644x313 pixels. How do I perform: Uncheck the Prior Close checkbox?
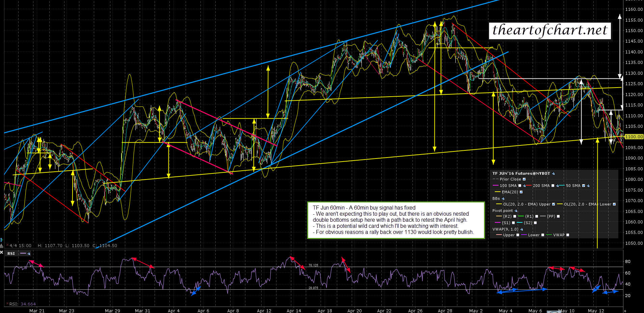[x=524, y=179]
